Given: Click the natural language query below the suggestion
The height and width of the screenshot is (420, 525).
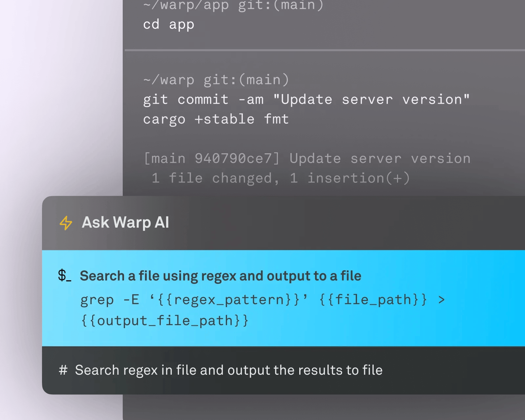Looking at the screenshot, I should click(229, 370).
